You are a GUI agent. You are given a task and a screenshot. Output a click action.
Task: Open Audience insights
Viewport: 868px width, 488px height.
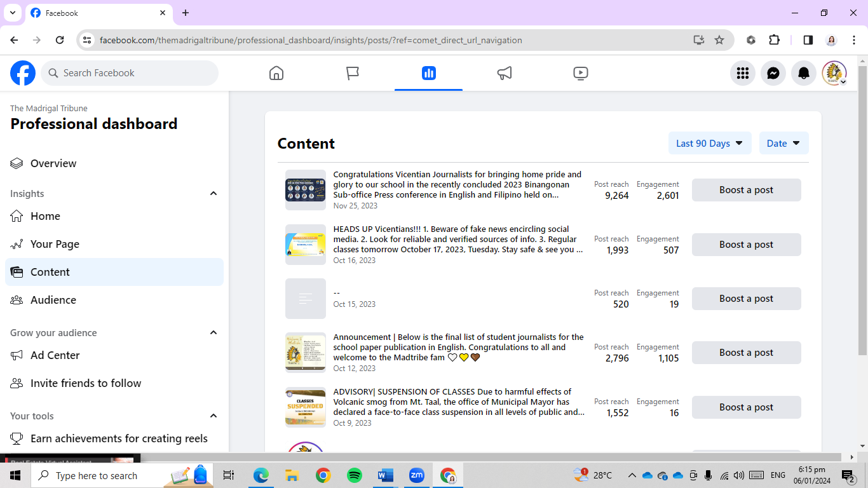coord(114,300)
